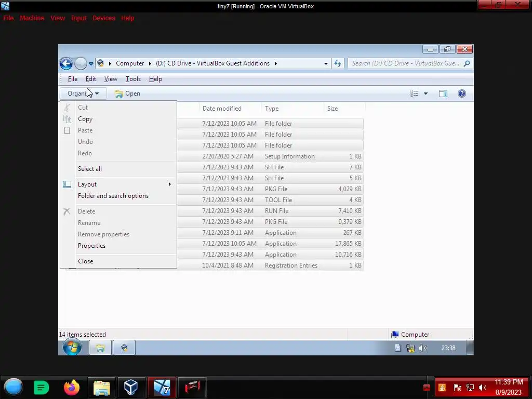This screenshot has height=399, width=532.
Task: Select the 17,865 KB Application row
Action: [270, 244]
